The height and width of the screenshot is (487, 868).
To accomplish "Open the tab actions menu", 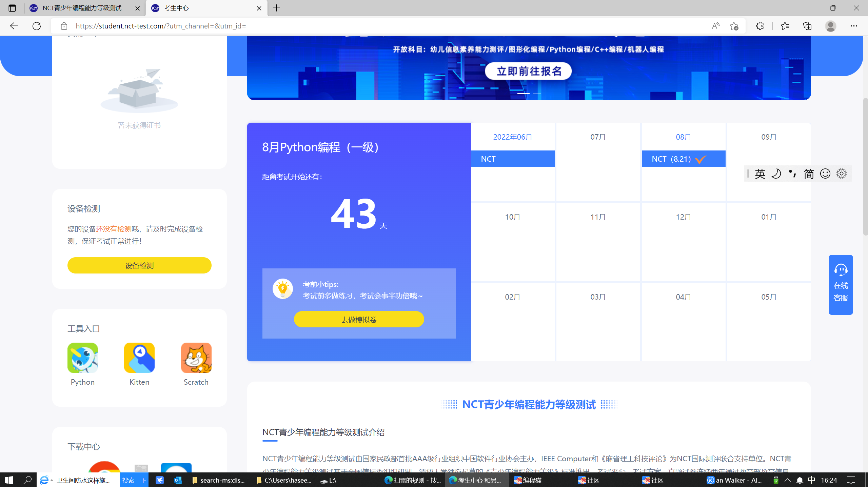I will pyautogui.click(x=12, y=8).
